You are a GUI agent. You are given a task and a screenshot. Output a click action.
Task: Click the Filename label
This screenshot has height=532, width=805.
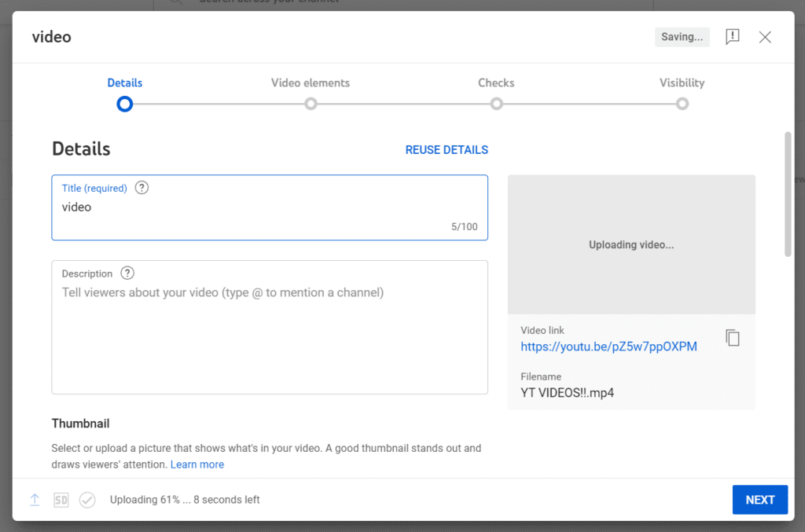(x=541, y=376)
